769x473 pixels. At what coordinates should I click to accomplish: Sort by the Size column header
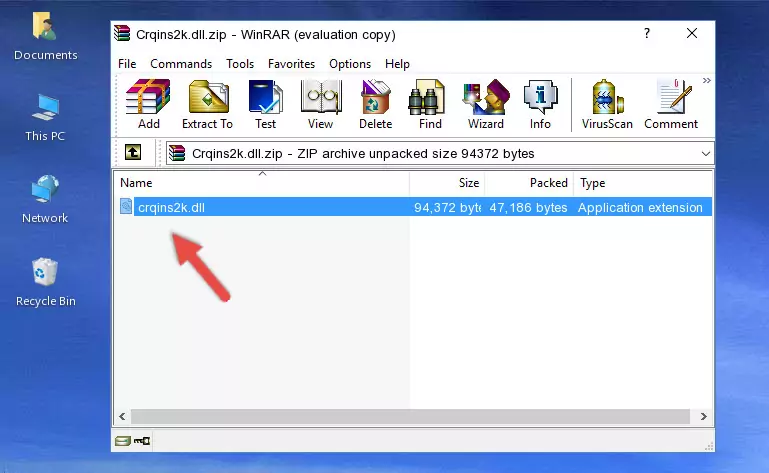click(x=447, y=183)
